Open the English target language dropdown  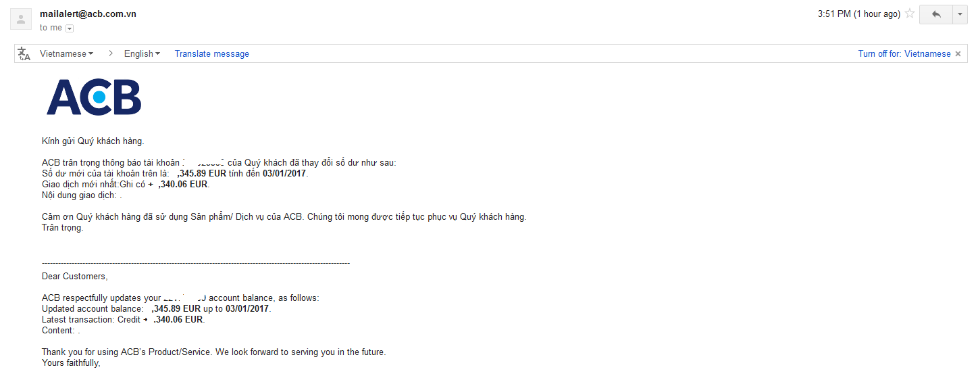point(142,54)
